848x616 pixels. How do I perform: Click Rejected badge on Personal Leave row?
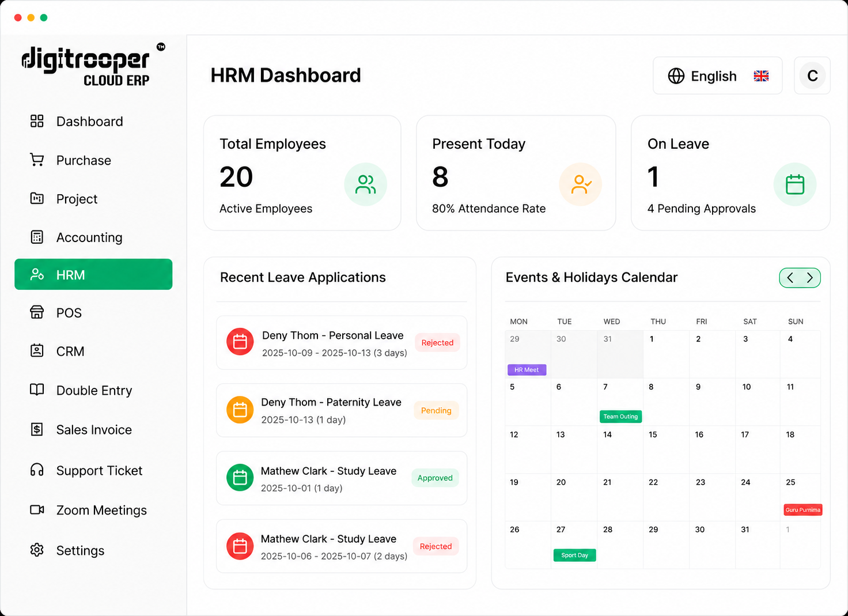(x=437, y=342)
